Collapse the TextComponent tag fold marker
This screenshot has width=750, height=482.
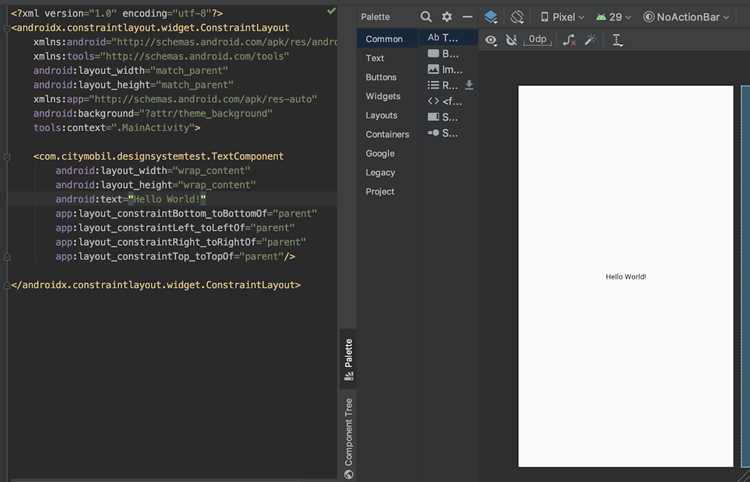click(6, 157)
